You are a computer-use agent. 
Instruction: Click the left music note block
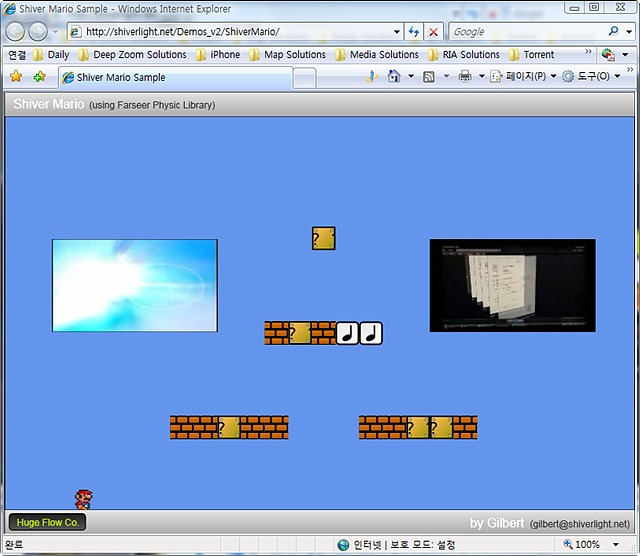[347, 333]
